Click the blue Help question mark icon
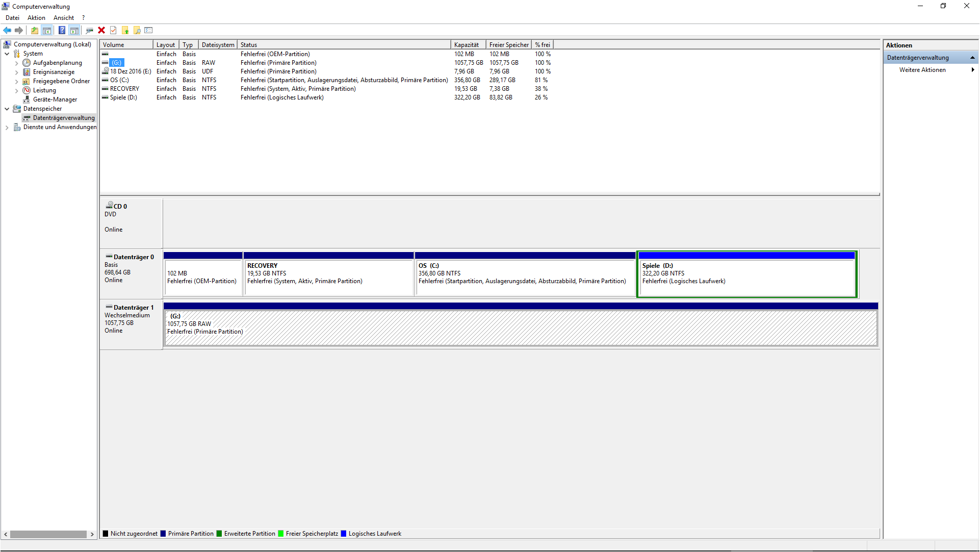The width and height of the screenshot is (980, 552). 62,31
